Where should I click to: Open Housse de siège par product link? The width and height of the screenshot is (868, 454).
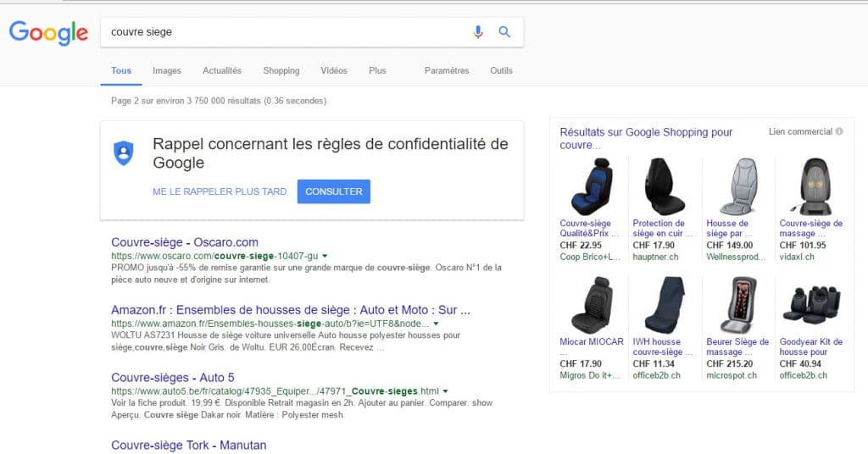click(729, 229)
